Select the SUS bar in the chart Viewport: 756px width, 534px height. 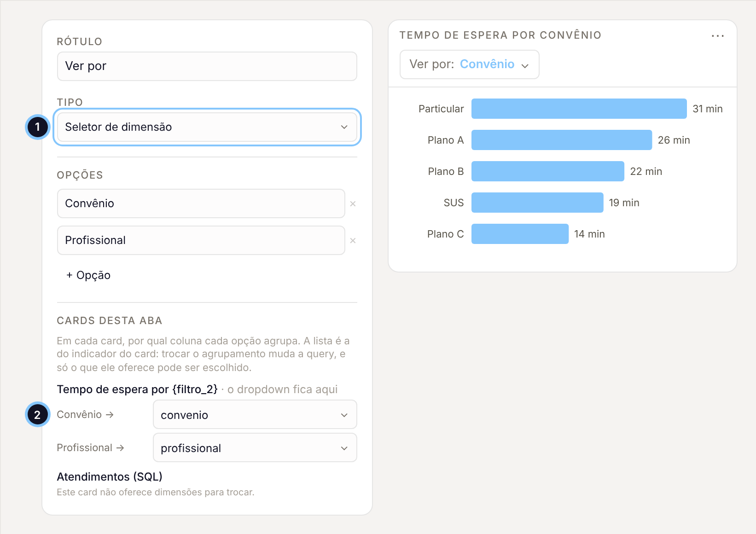pyautogui.click(x=537, y=203)
